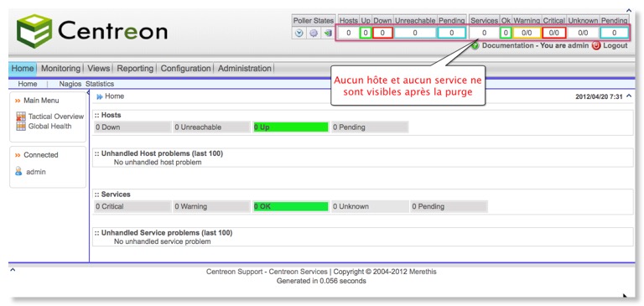This screenshot has width=644, height=306.
Task: Click the '0 Pending' services bar
Action: (x=449, y=206)
